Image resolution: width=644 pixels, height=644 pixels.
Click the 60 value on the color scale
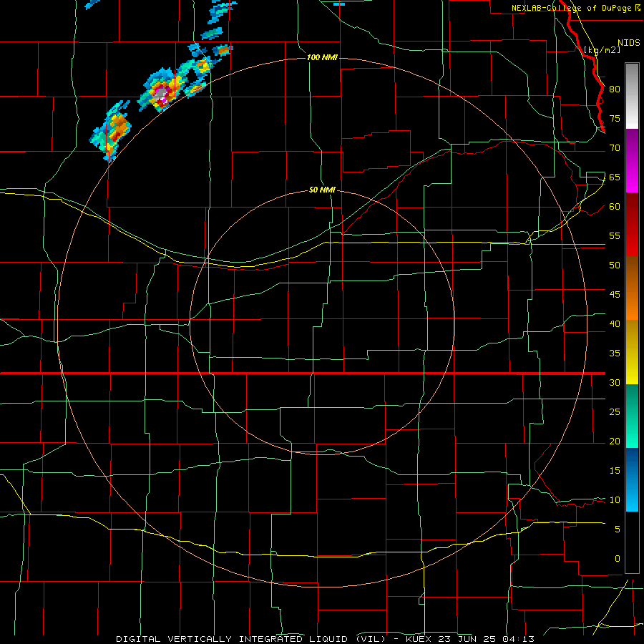tap(615, 206)
